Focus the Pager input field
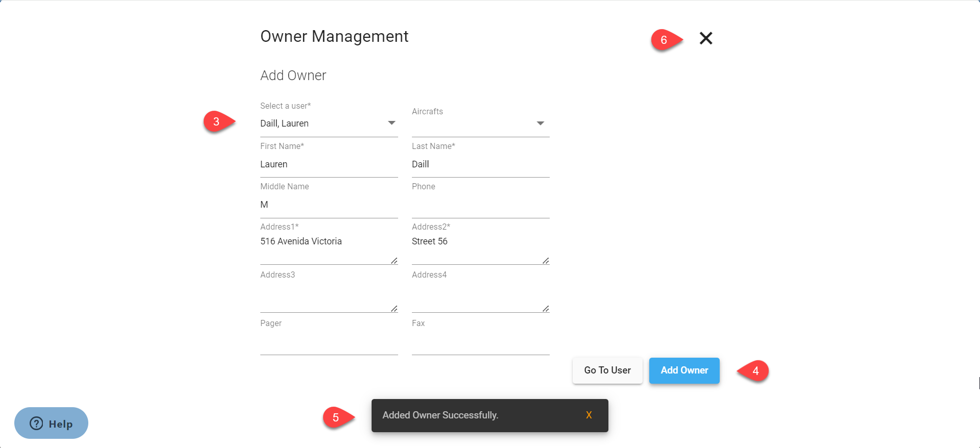The height and width of the screenshot is (448, 980). coord(328,343)
